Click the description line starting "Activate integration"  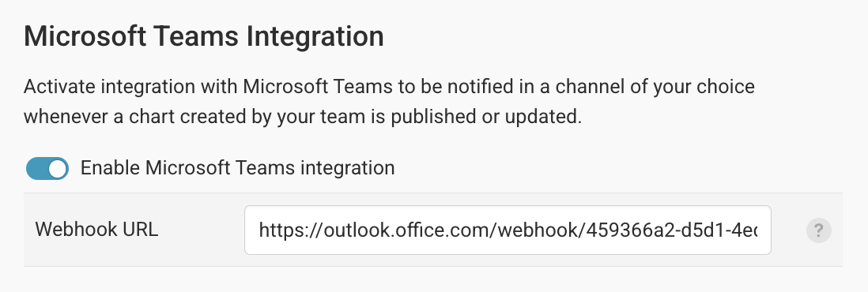coord(389,88)
